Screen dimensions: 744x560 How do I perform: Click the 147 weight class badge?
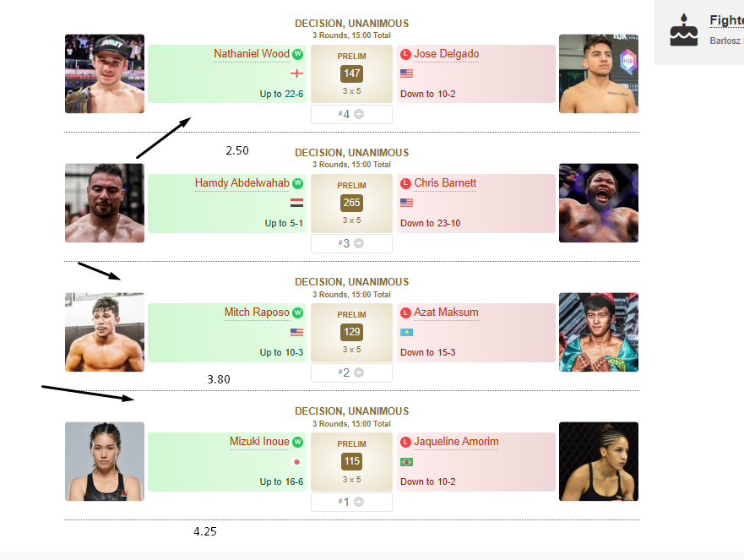351,73
